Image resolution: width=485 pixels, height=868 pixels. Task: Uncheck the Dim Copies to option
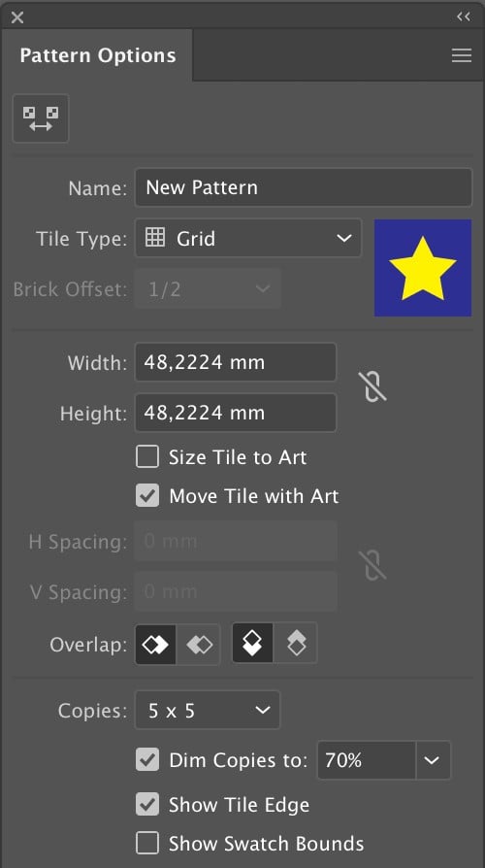click(x=147, y=760)
